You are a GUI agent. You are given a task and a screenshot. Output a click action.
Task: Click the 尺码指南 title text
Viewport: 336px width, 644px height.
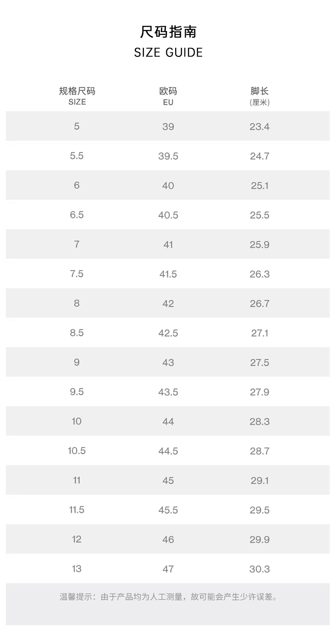pyautogui.click(x=168, y=32)
